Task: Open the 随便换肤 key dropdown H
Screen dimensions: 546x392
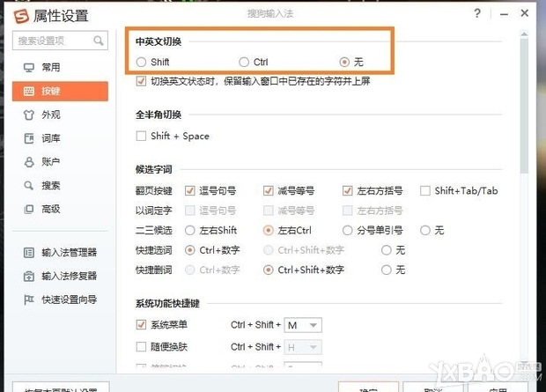Action: 303,347
